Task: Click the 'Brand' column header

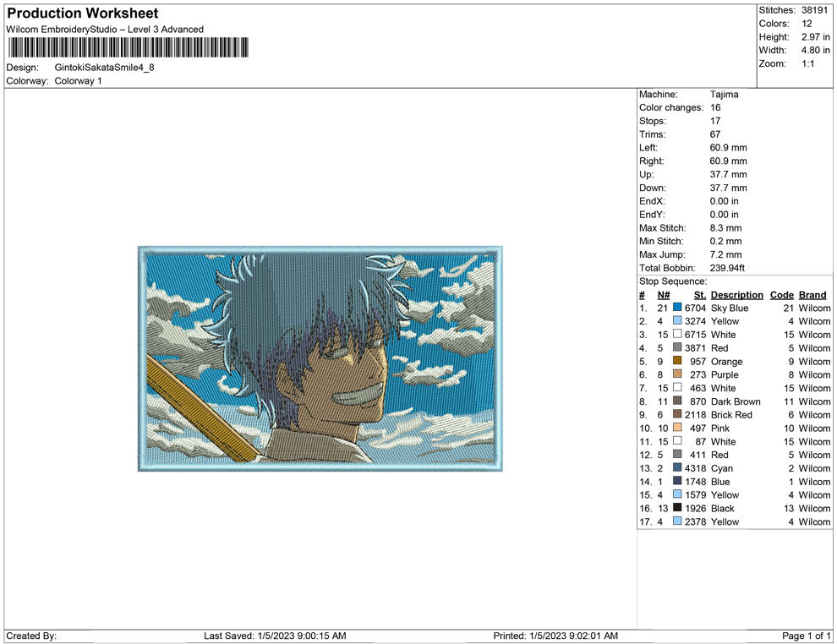Action: (812, 294)
